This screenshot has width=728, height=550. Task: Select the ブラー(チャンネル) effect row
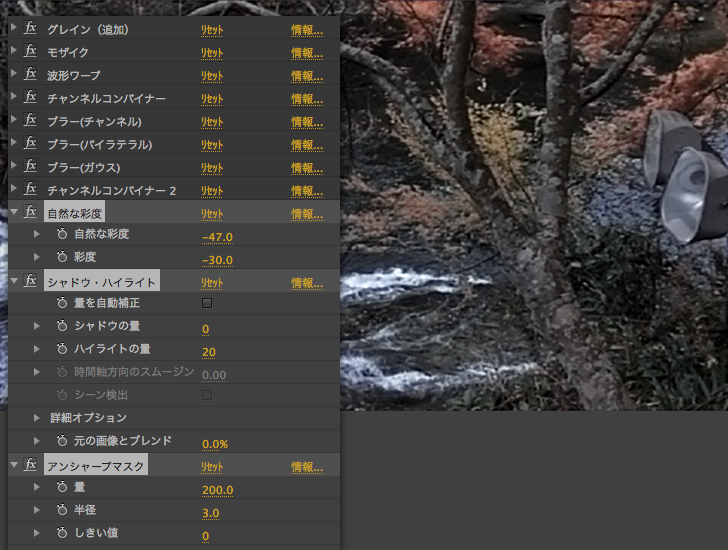(94, 121)
